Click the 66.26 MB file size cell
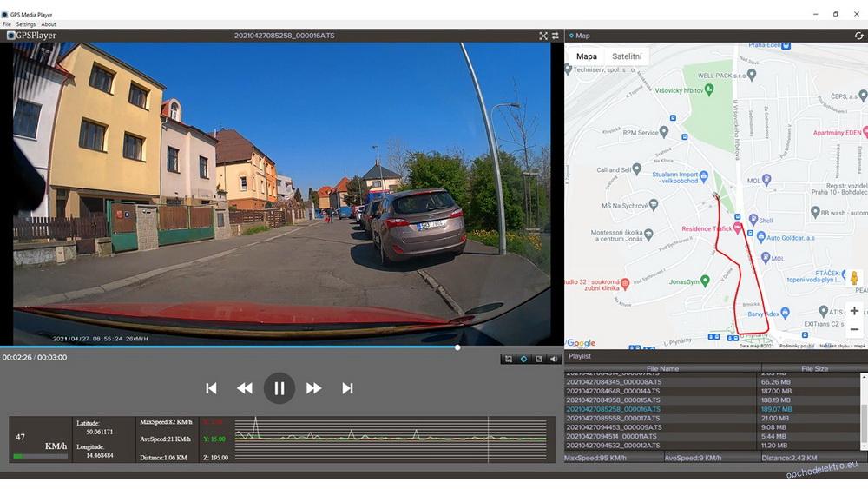Image resolution: width=868 pixels, height=489 pixels. tap(775, 382)
